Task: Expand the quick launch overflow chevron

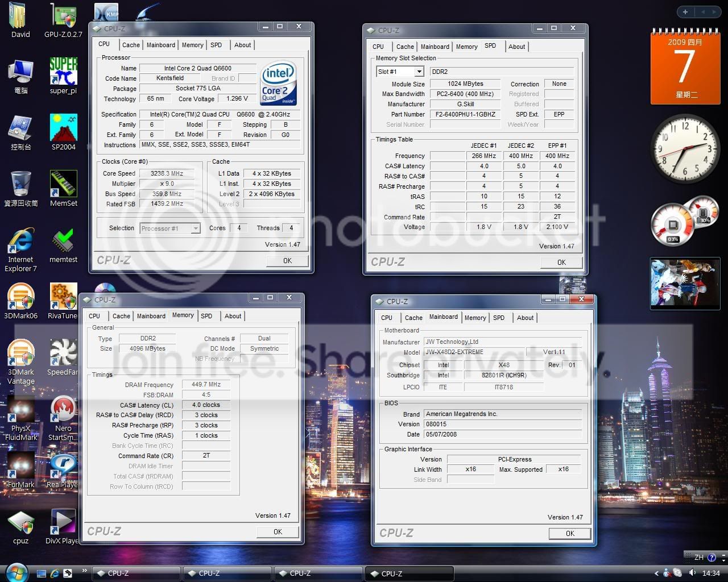Action: point(85,571)
